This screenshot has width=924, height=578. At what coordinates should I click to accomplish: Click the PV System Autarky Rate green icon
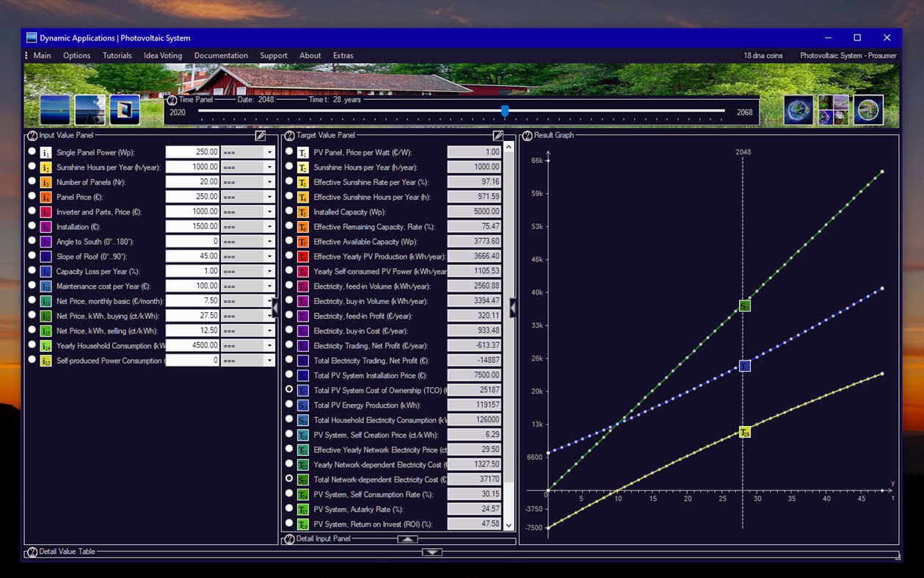[303, 509]
